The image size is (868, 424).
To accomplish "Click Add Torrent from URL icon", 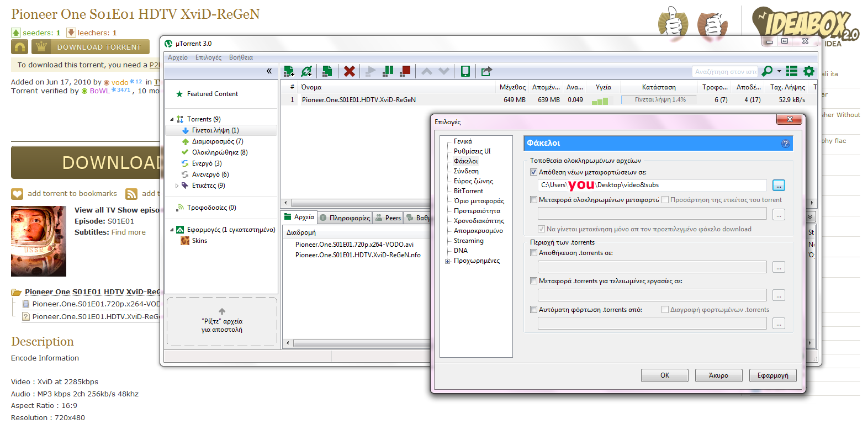I will click(307, 71).
